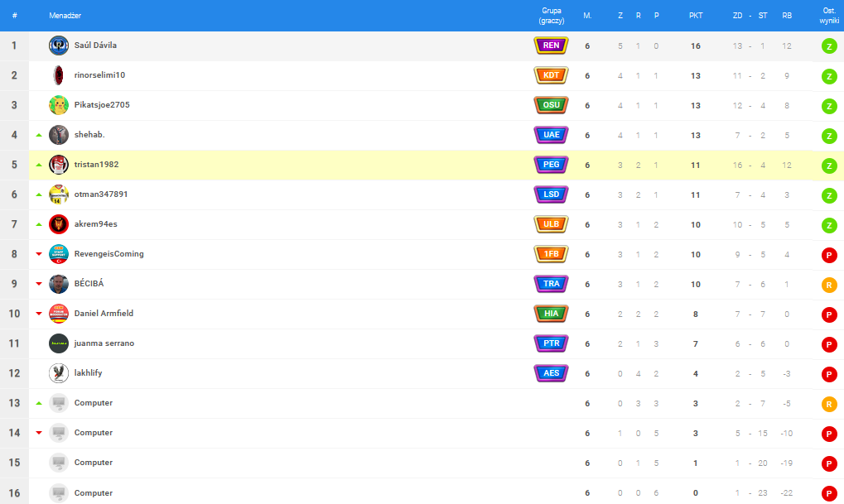Screen dimensions: 844x504
Task: Sort by the Menadżer column header
Action: click(65, 16)
